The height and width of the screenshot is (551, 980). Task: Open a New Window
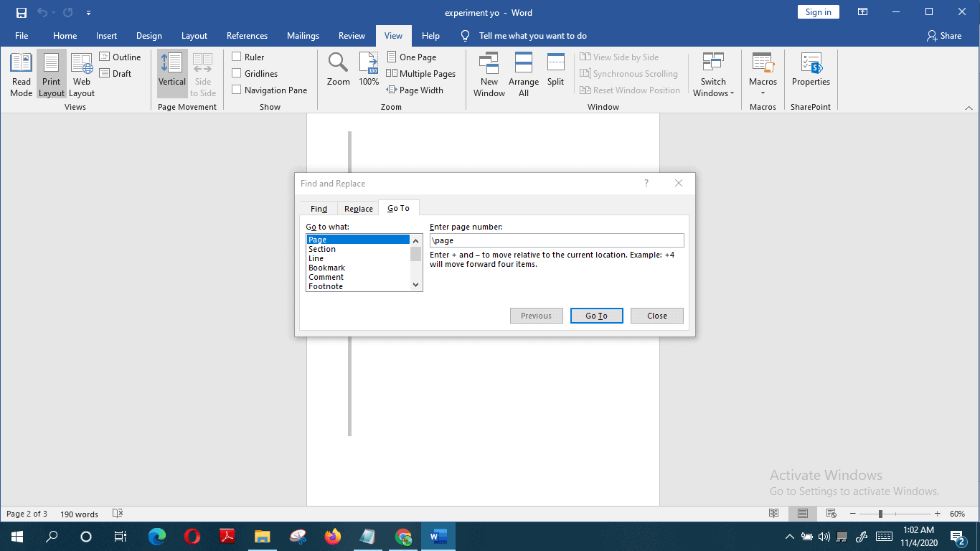489,75
